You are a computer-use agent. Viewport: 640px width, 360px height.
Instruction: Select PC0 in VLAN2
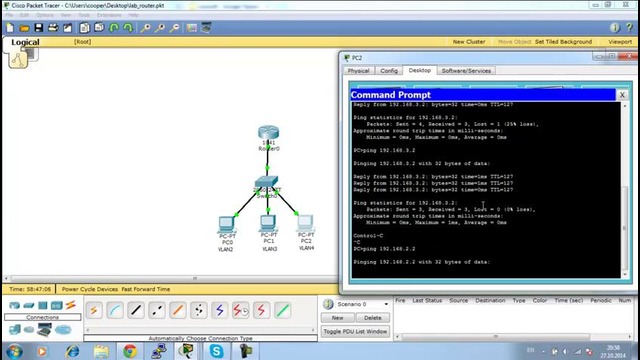pyautogui.click(x=226, y=223)
